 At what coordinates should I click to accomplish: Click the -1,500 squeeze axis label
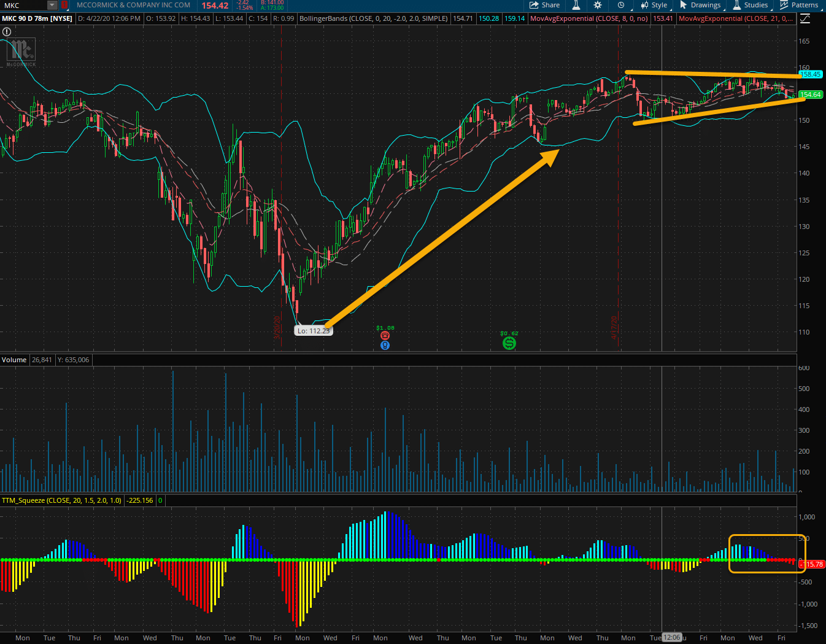click(x=808, y=626)
